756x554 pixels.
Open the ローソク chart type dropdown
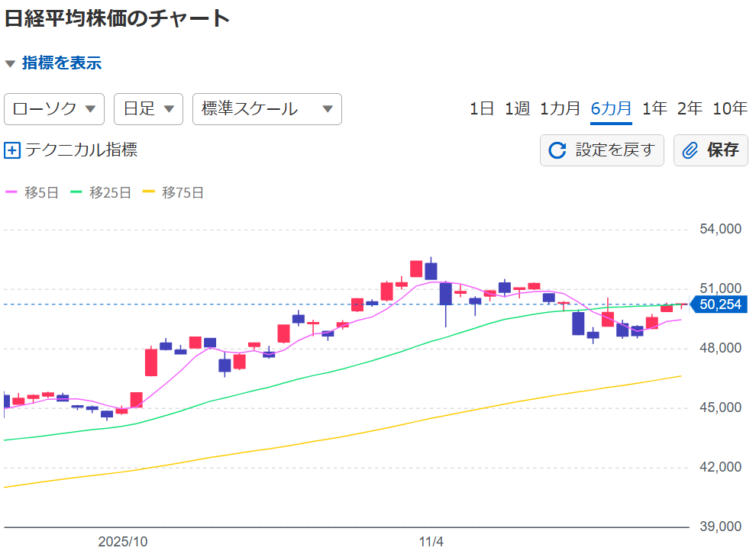coord(54,109)
